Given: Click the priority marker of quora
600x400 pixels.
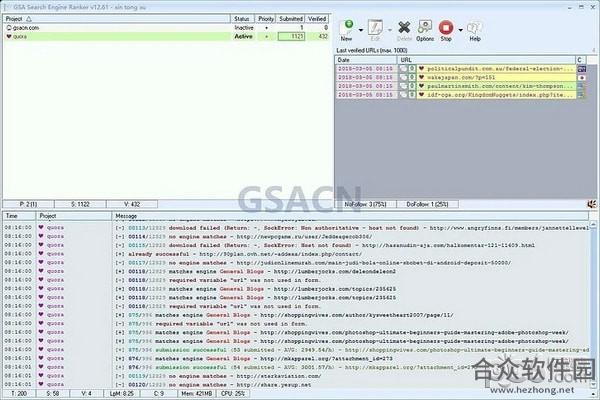Looking at the screenshot, I should [266, 36].
